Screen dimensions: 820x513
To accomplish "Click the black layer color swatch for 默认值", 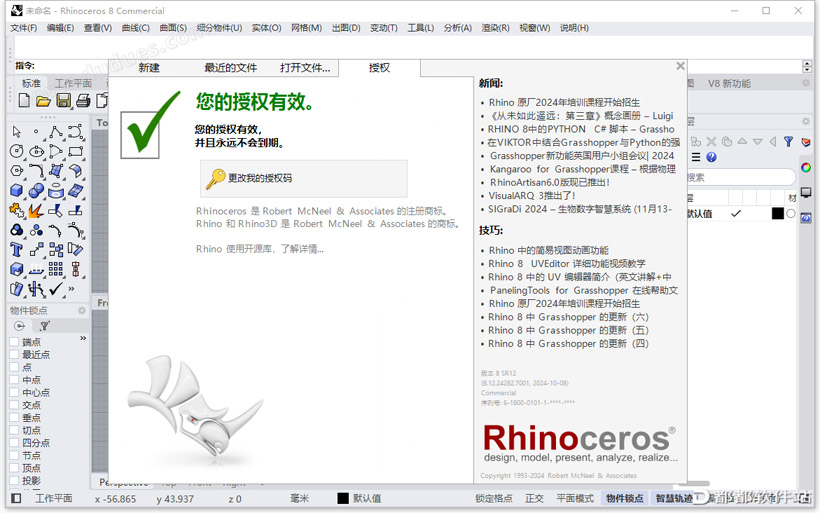I will (778, 213).
